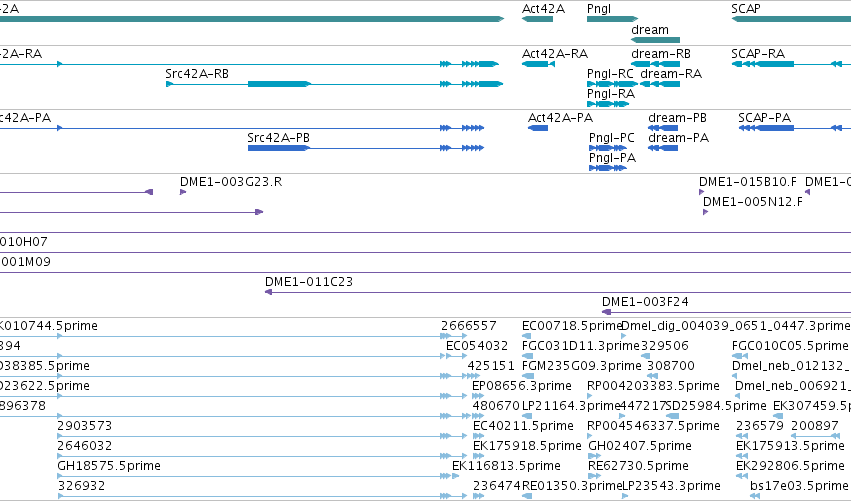Click the 326932 EST label

[x=81, y=486]
